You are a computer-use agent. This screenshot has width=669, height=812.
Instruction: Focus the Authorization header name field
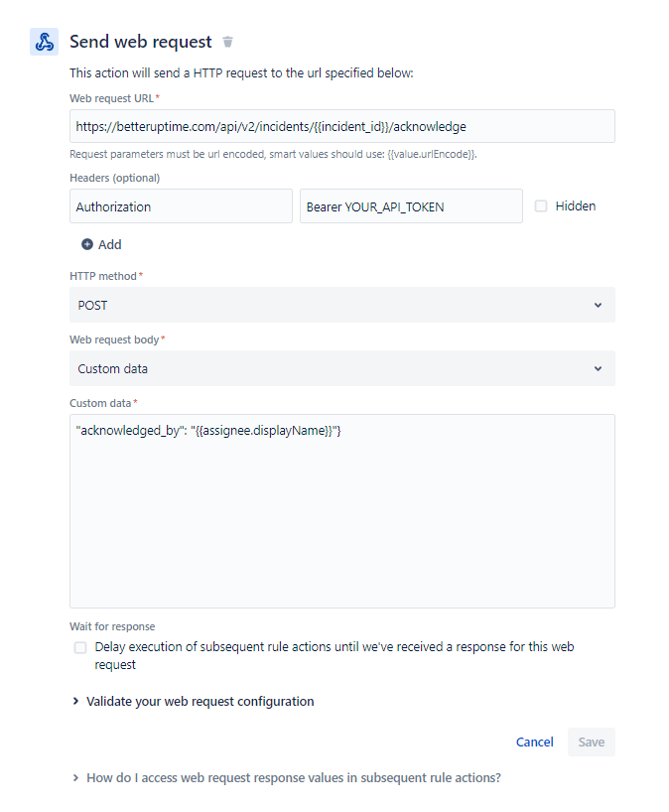tap(181, 206)
